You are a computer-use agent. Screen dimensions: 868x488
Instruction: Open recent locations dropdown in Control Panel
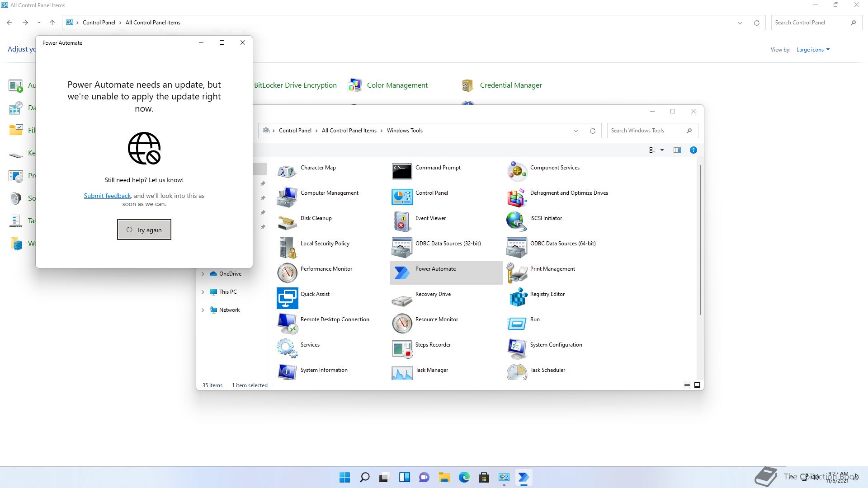point(39,23)
